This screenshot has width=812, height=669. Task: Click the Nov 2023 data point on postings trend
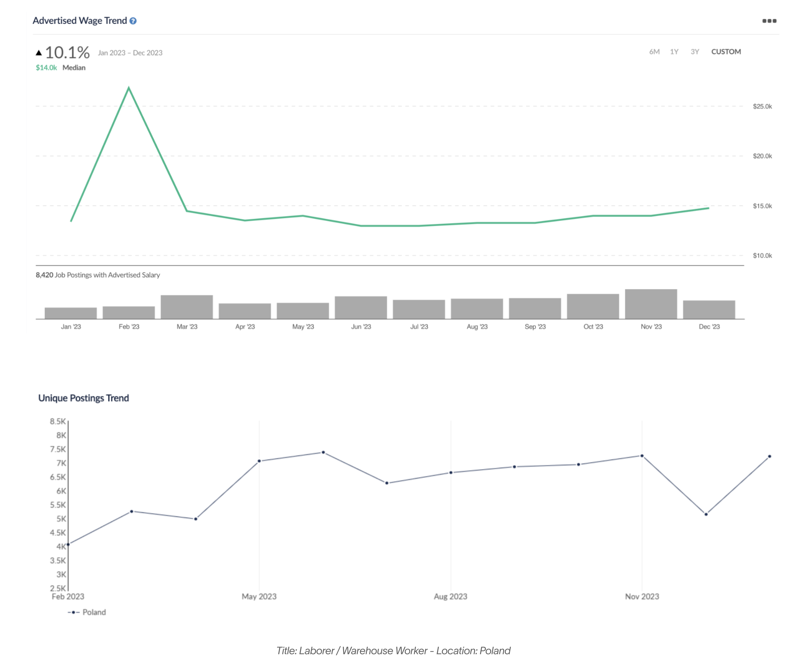coord(642,456)
